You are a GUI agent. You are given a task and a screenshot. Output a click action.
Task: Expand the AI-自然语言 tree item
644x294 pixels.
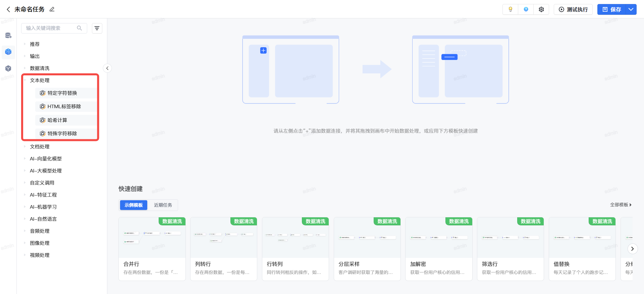point(24,219)
